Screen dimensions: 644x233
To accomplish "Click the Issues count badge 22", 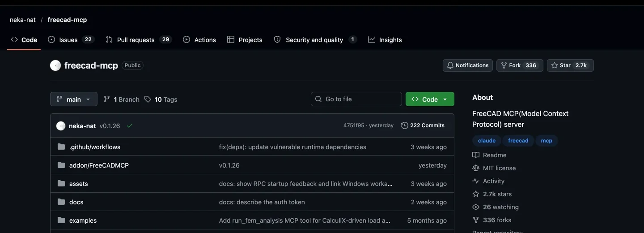I will (x=88, y=39).
